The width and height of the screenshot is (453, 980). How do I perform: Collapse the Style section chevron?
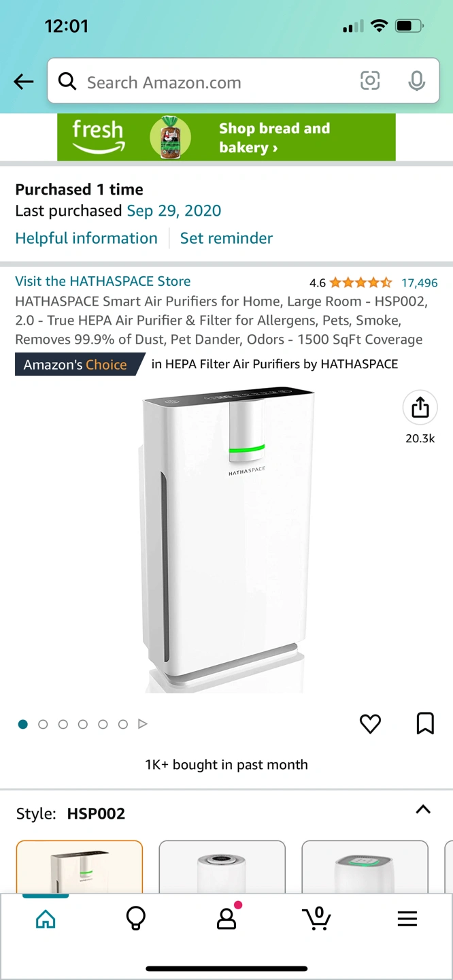[x=423, y=810]
